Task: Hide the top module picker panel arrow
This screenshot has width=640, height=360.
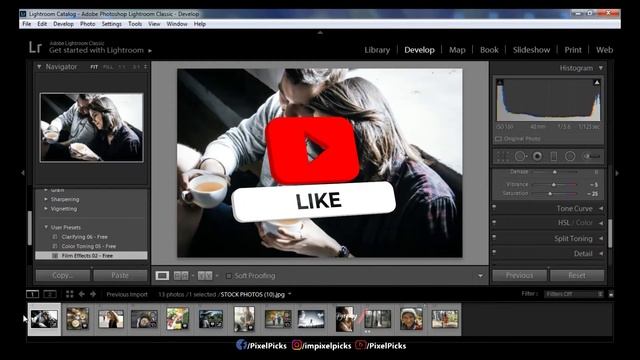Action: (x=320, y=32)
